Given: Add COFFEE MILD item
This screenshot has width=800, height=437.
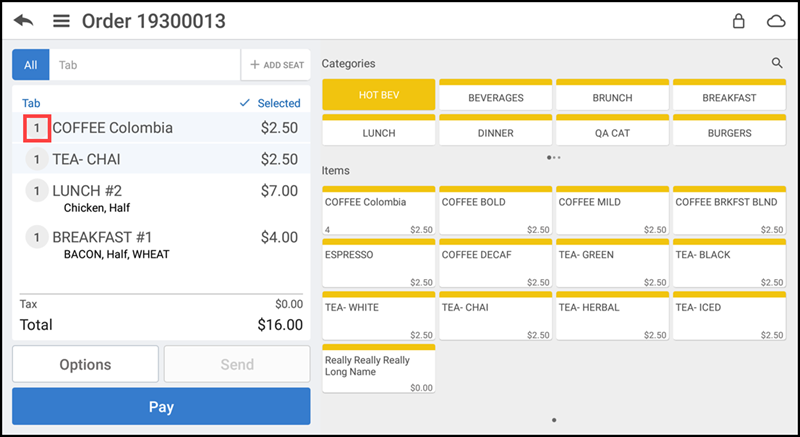Looking at the screenshot, I should (x=612, y=211).
